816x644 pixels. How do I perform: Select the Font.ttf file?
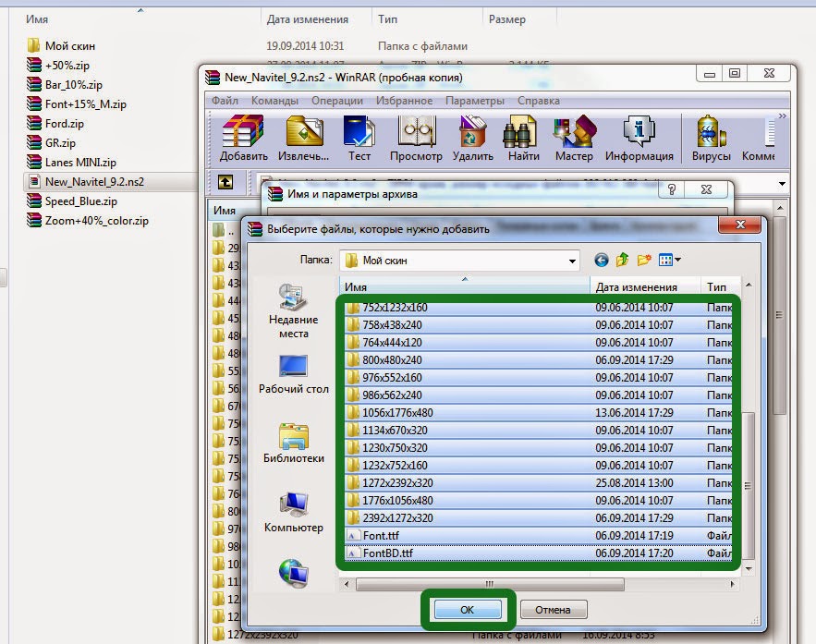pyautogui.click(x=538, y=536)
